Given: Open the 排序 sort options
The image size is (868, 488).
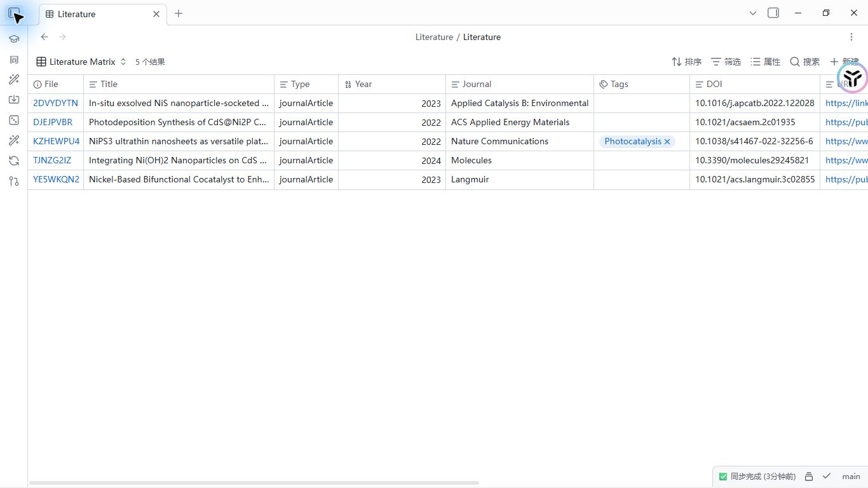Looking at the screenshot, I should point(686,62).
